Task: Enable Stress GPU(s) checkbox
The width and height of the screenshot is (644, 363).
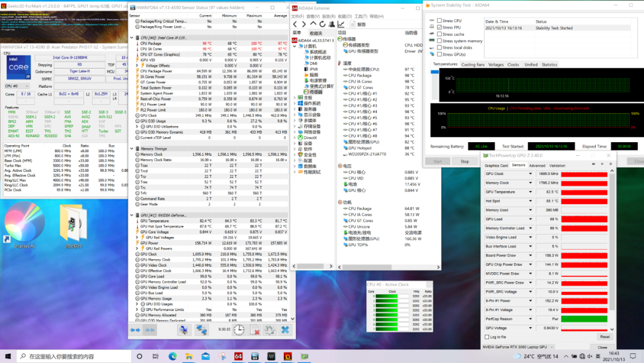Action: click(x=439, y=54)
